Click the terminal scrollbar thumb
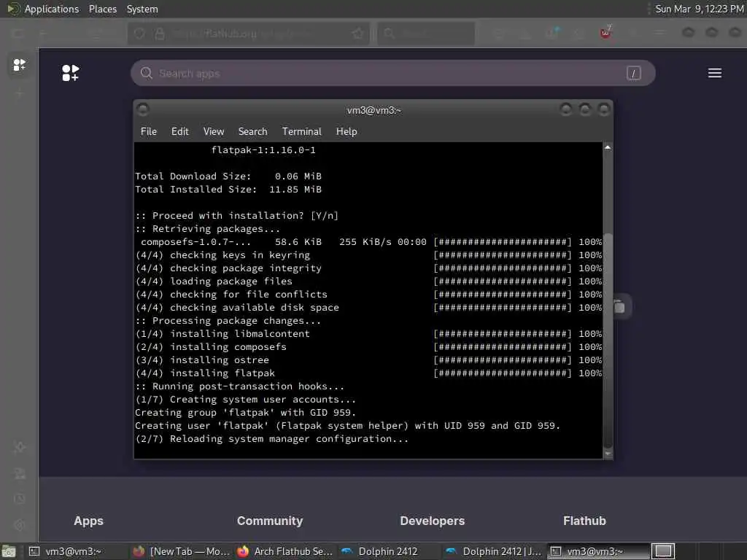 click(608, 341)
